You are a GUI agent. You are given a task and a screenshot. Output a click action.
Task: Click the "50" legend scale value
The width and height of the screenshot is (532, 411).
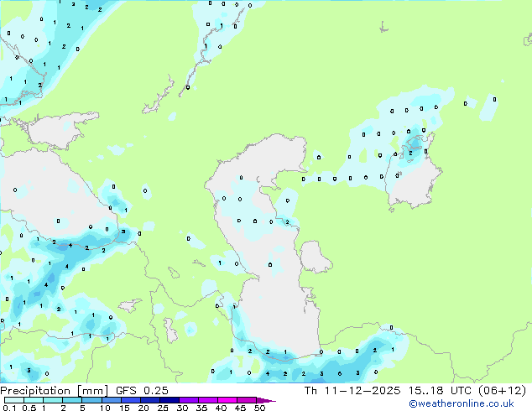259,408
